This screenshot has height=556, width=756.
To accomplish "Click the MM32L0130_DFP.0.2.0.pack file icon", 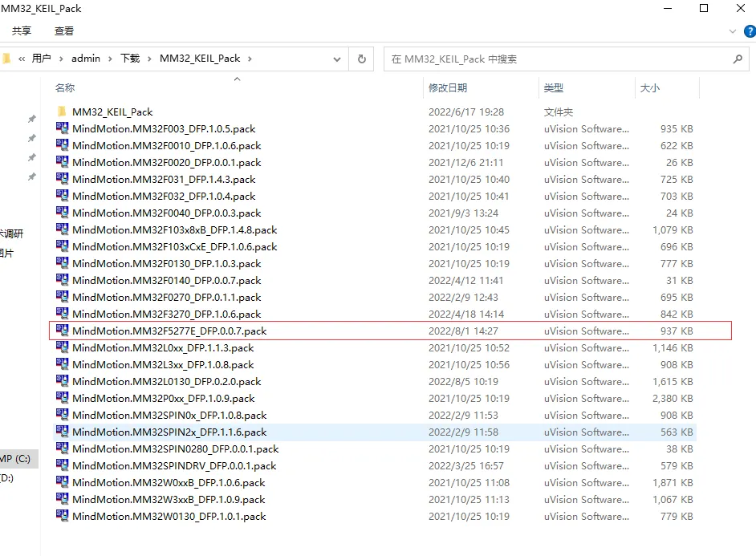I will pyautogui.click(x=62, y=382).
